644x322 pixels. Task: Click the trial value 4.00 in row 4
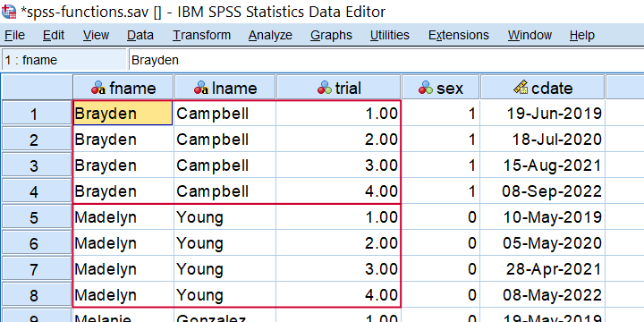tap(338, 191)
